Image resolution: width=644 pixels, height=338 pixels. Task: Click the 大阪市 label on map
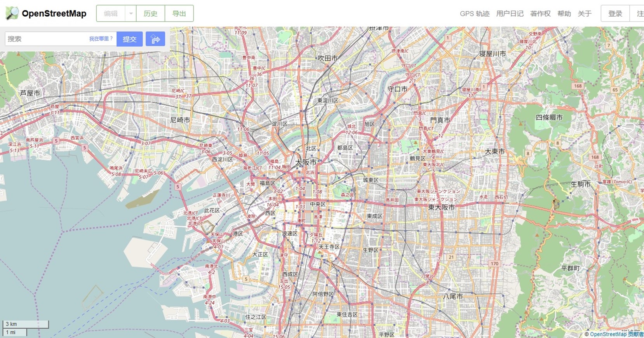pyautogui.click(x=306, y=162)
